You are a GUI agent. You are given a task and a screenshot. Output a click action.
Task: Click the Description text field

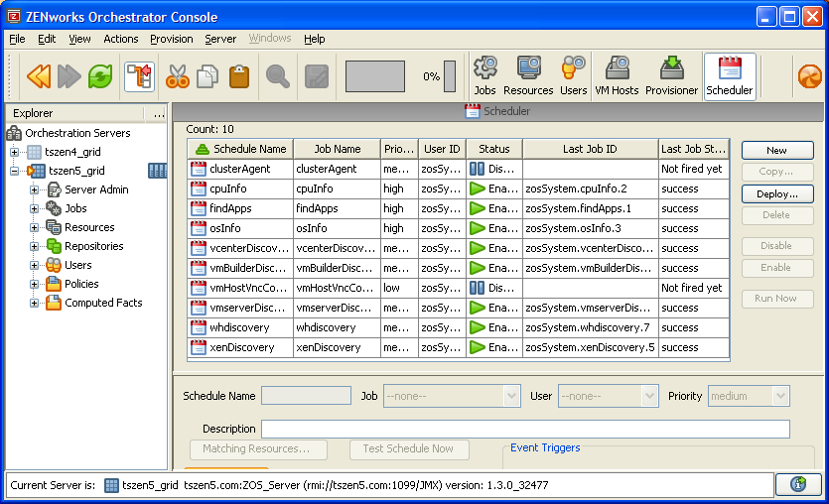tap(525, 429)
